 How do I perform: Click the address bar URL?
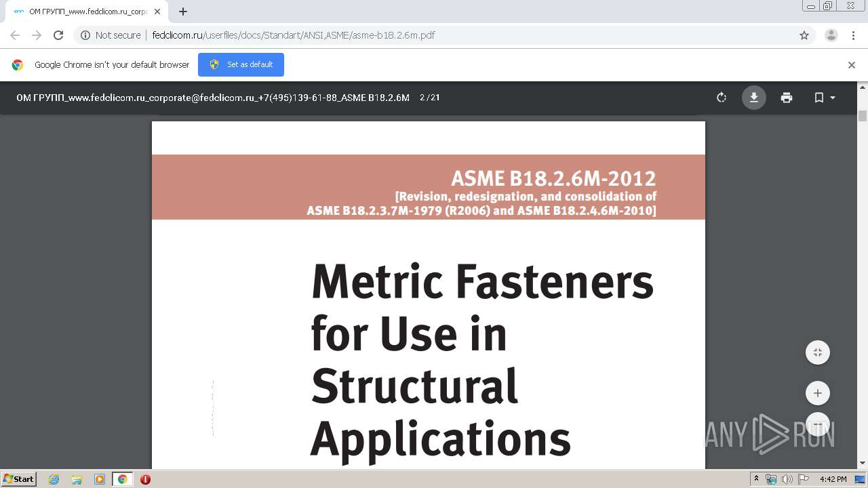(x=294, y=35)
